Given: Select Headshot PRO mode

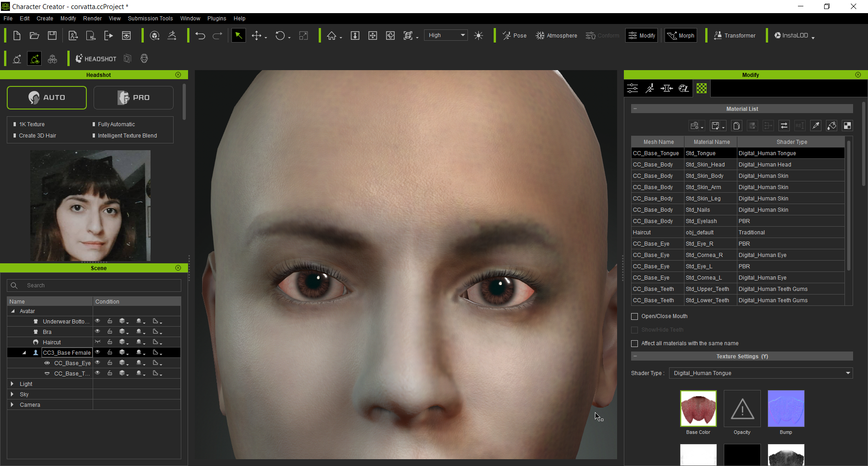Looking at the screenshot, I should pyautogui.click(x=133, y=98).
